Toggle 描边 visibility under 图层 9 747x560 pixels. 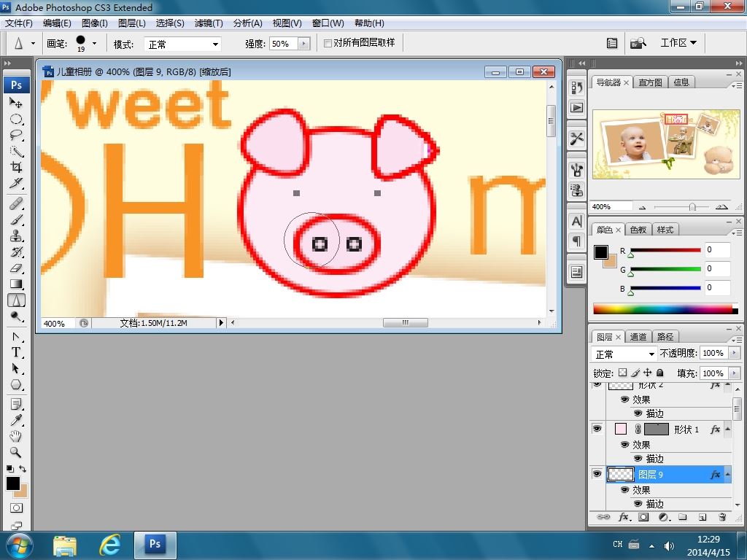click(x=638, y=503)
